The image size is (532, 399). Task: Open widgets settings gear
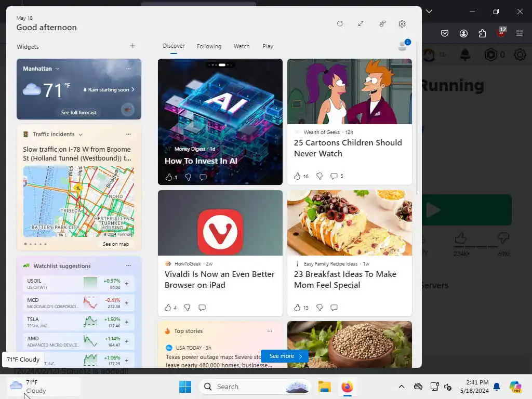pos(402,24)
